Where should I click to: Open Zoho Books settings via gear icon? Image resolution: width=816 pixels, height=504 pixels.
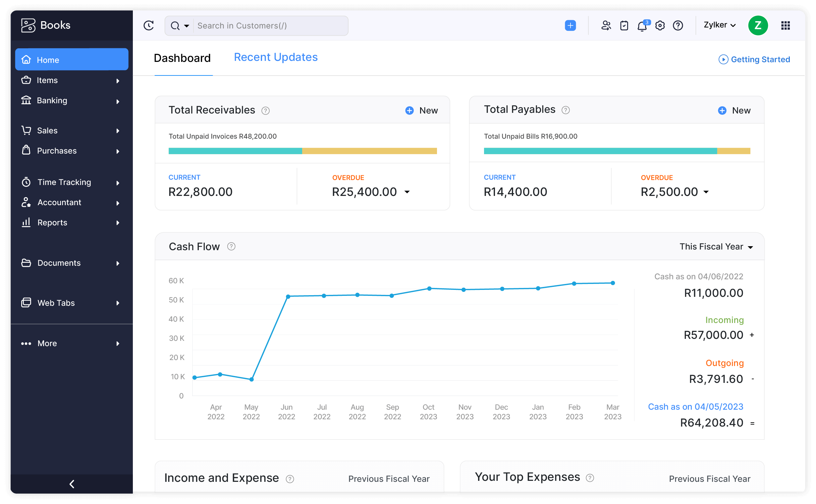(x=660, y=25)
